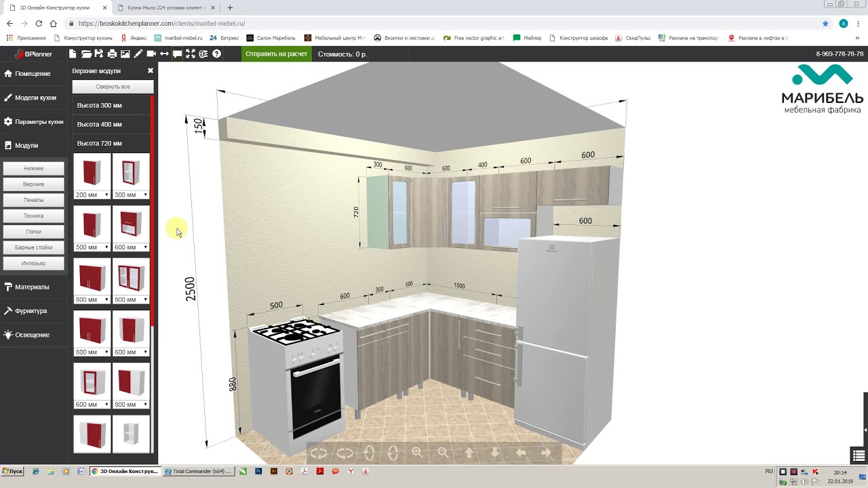Toggle the dimensions arrow tool
Image resolution: width=868 pixels, height=488 pixels.
[x=164, y=54]
